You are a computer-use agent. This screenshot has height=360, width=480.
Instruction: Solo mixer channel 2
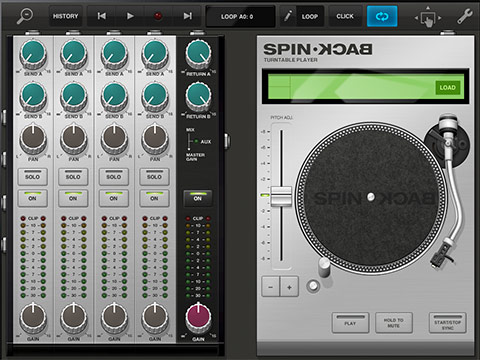[x=73, y=177]
